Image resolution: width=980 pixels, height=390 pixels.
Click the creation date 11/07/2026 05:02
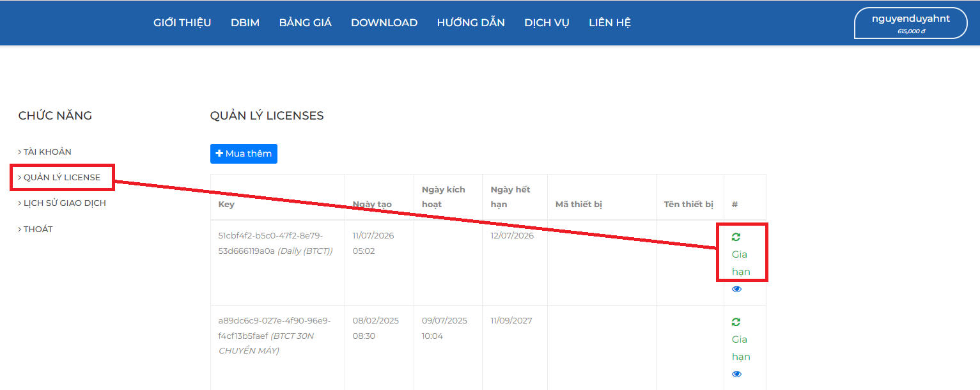(x=373, y=243)
